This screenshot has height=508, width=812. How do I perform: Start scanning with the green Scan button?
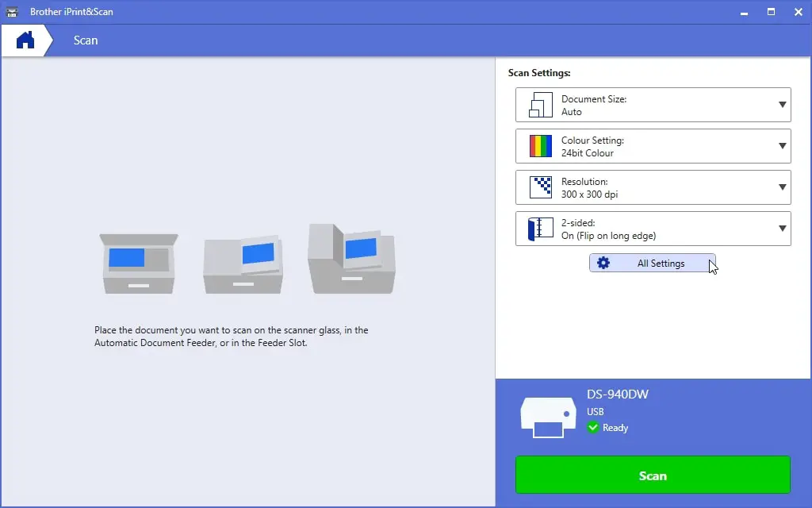point(653,475)
